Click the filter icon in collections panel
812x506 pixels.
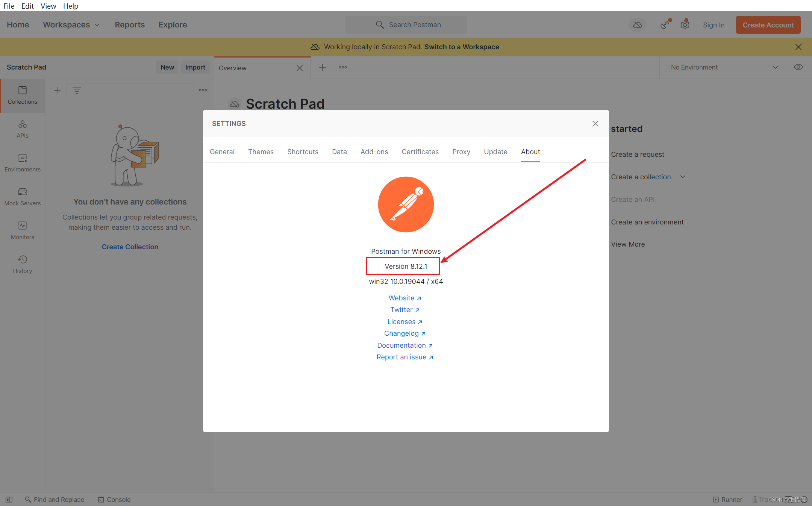pos(77,90)
